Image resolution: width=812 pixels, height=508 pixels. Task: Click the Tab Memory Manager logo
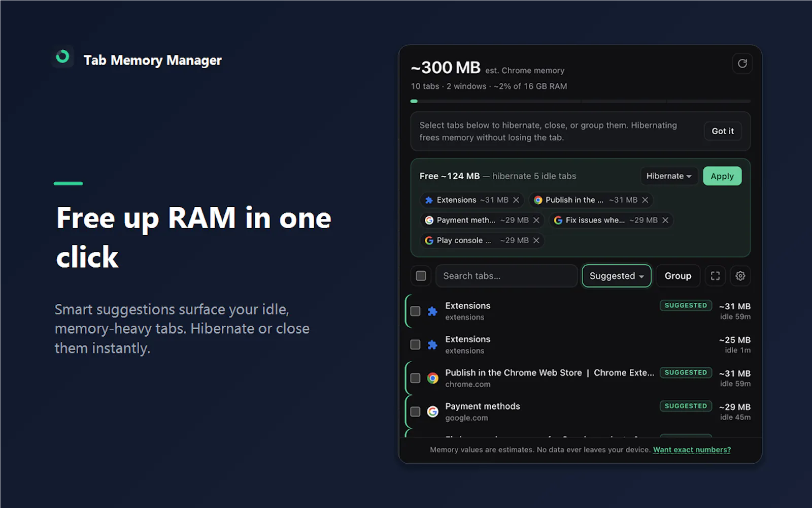coord(63,56)
